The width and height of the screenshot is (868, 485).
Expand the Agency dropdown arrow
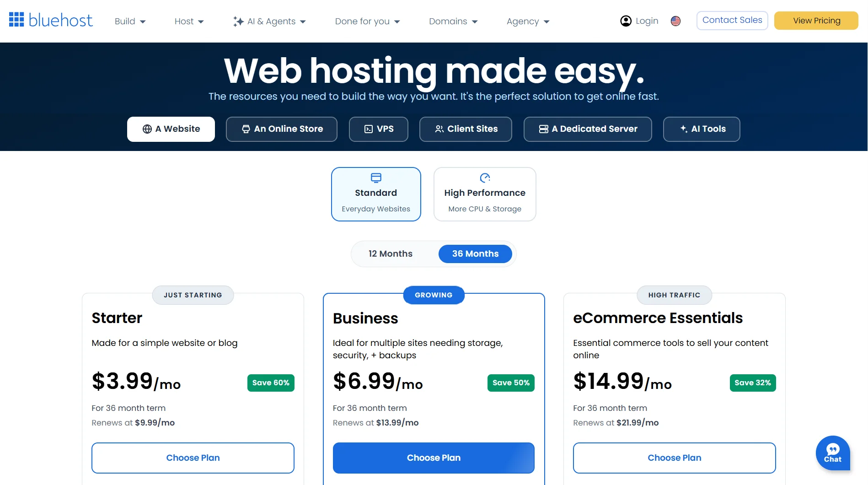[x=547, y=22]
